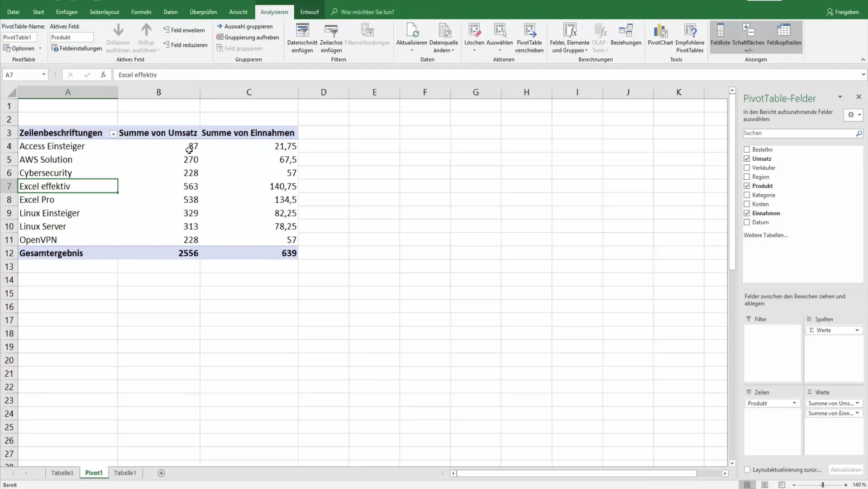Check the Bestellnr field
This screenshot has width=868, height=489.
(747, 149)
